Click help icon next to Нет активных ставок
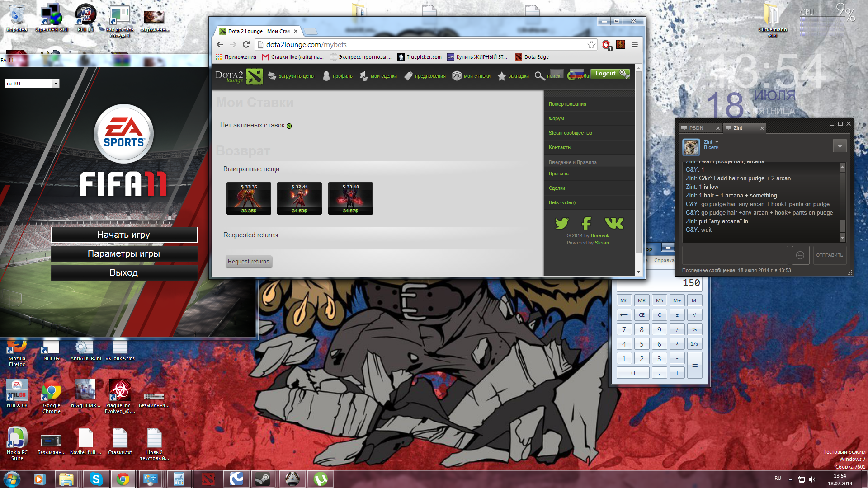The width and height of the screenshot is (868, 488). pyautogui.click(x=289, y=126)
